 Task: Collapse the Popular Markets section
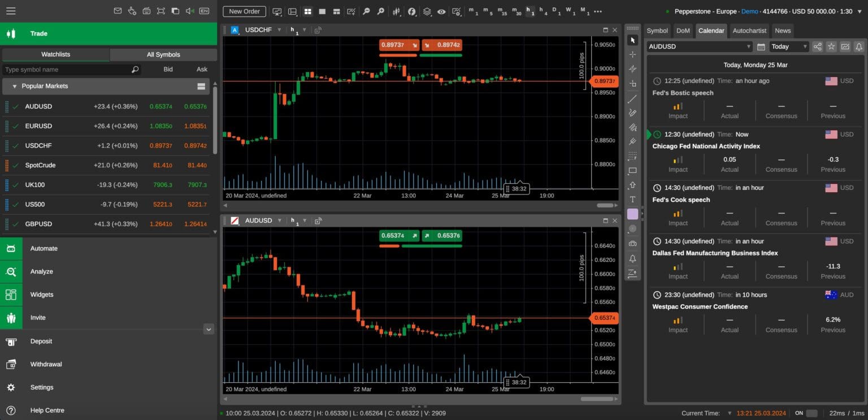click(x=15, y=86)
